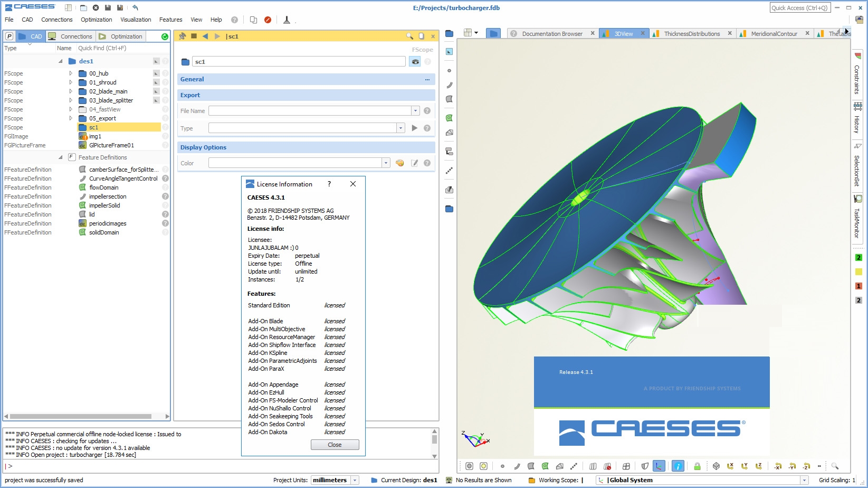This screenshot has width=868, height=488.
Task: Run the export with the play arrow by Type
Action: pos(414,128)
